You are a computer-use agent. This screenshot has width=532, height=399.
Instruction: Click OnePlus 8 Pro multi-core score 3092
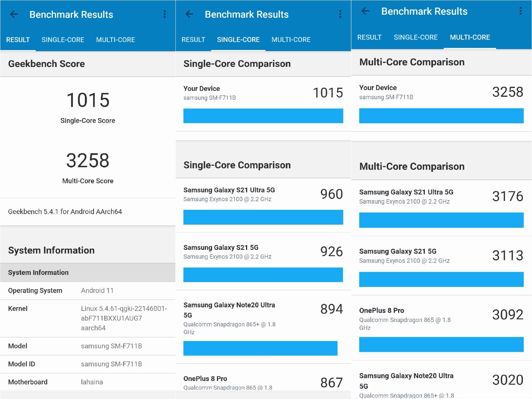pyautogui.click(x=508, y=314)
